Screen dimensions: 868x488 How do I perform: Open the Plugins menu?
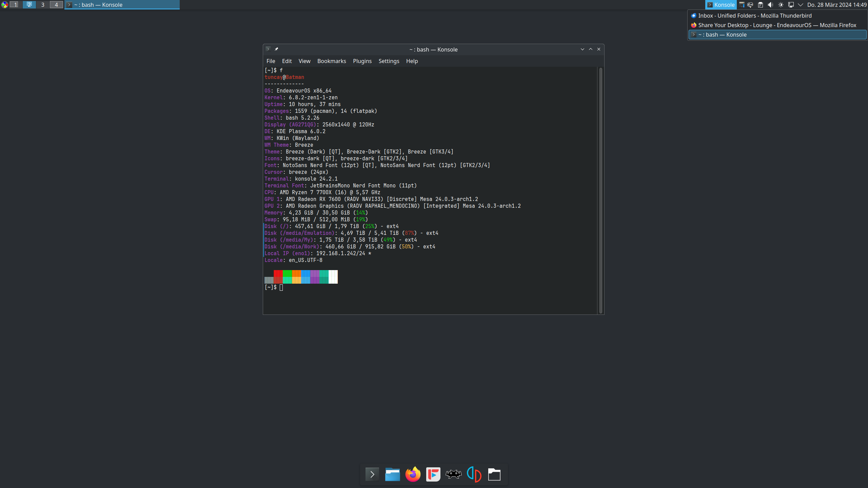tap(362, 61)
